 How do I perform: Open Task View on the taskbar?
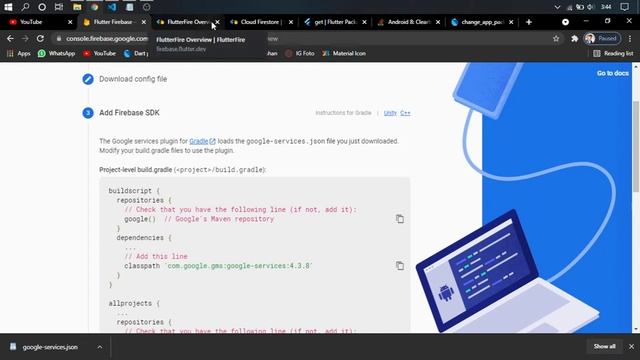pos(59,7)
